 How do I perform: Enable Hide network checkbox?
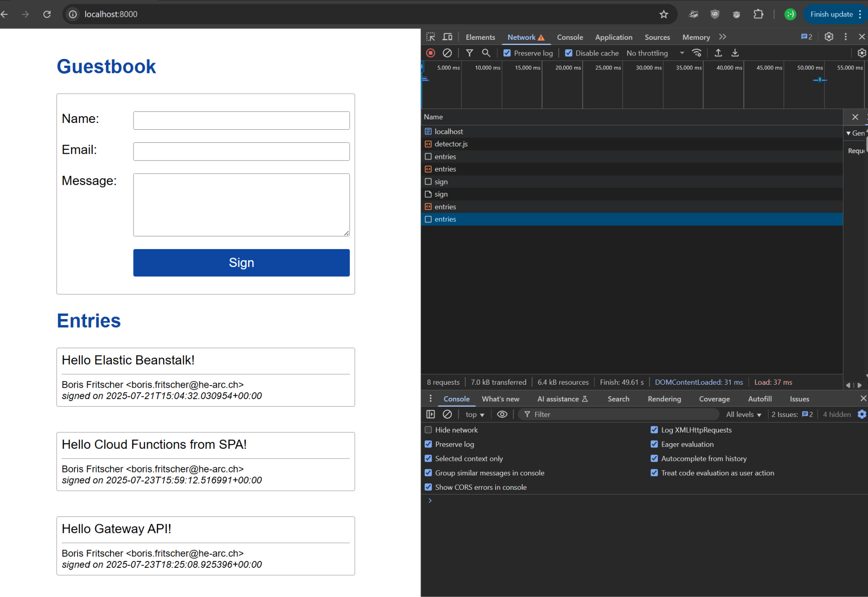click(x=428, y=430)
